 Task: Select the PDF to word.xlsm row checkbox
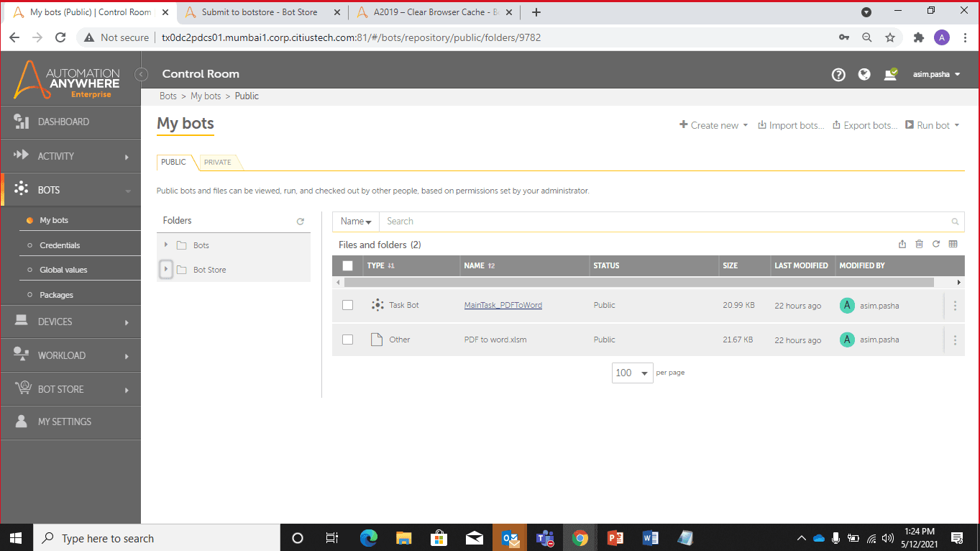[348, 340]
